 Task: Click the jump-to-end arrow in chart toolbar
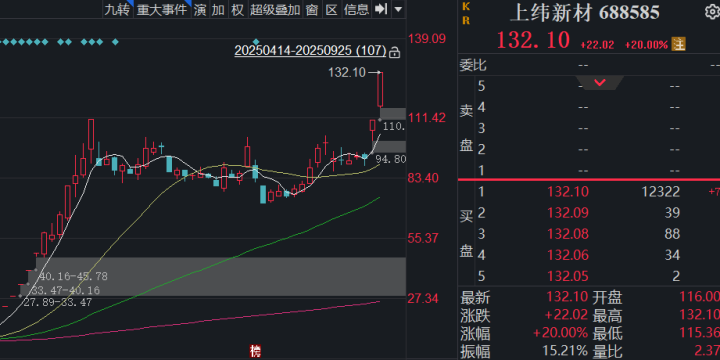click(x=381, y=9)
